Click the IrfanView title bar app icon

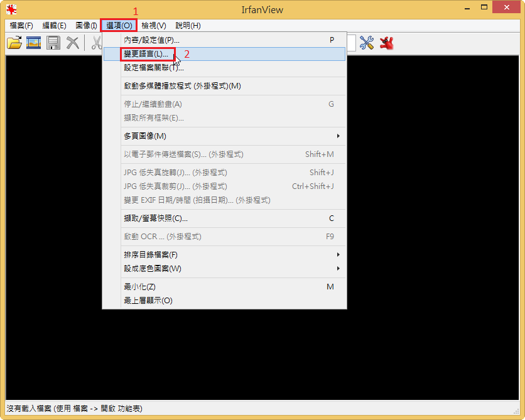(11, 9)
